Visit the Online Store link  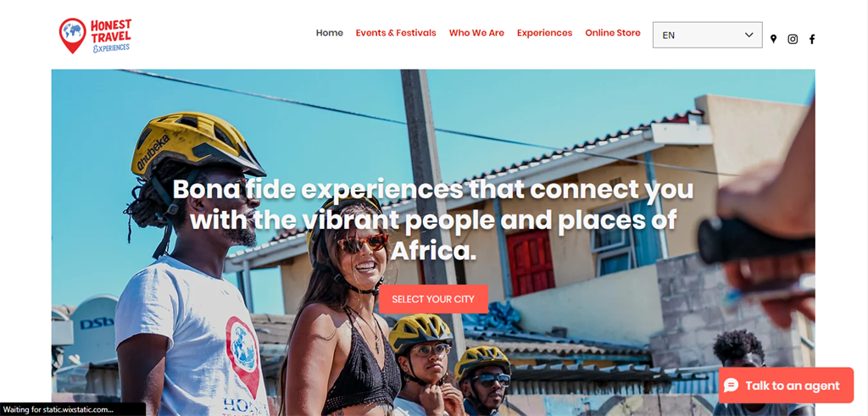(x=613, y=33)
